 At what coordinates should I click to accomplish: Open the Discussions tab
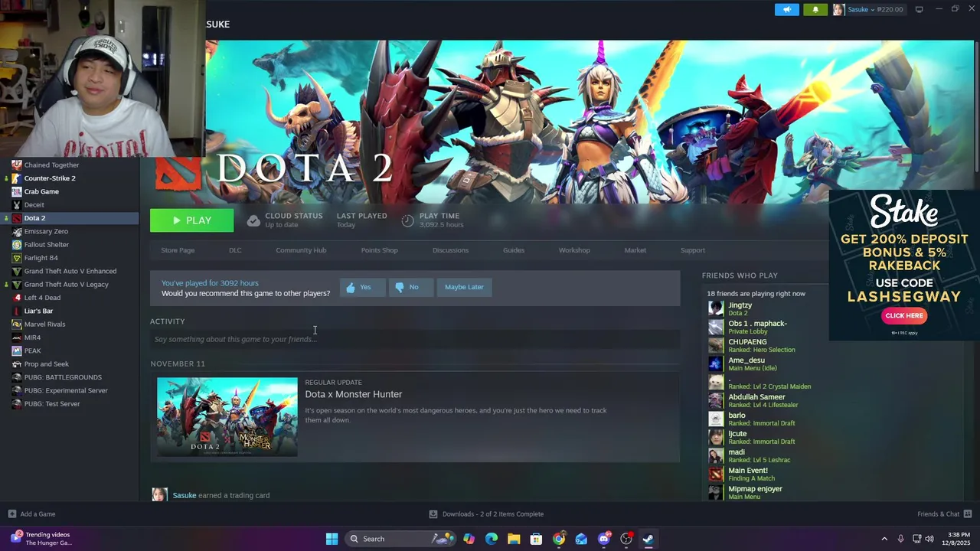[x=450, y=250]
